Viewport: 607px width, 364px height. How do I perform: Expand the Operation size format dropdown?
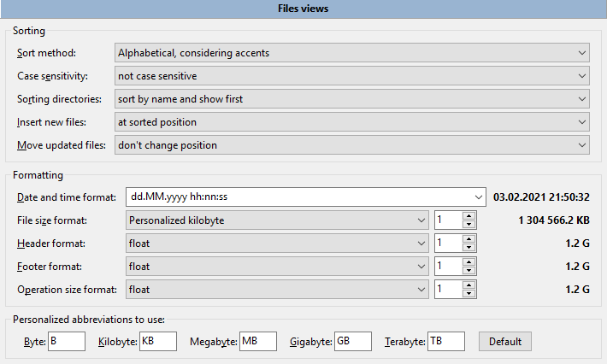tap(276, 290)
